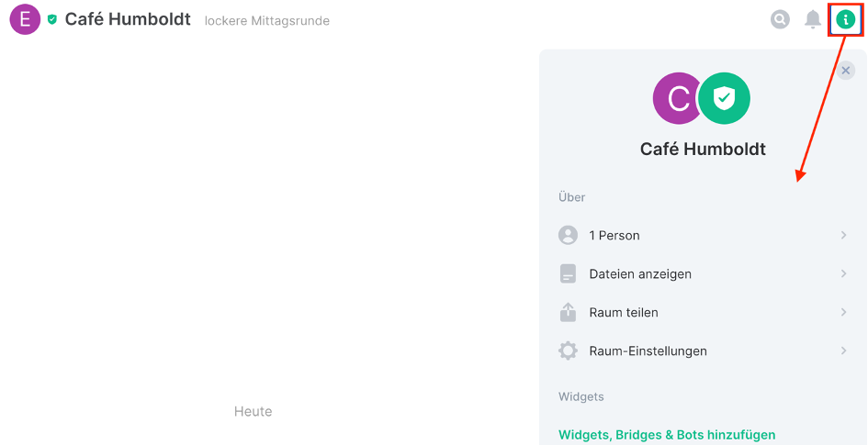Click the search magnifier icon in header
The height and width of the screenshot is (445, 868).
(780, 19)
